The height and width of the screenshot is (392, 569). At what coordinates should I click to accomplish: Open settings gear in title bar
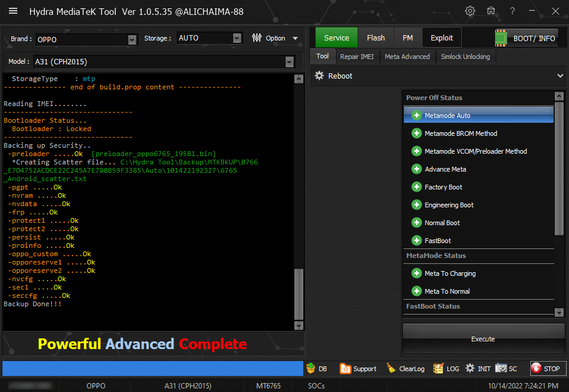pyautogui.click(x=470, y=11)
